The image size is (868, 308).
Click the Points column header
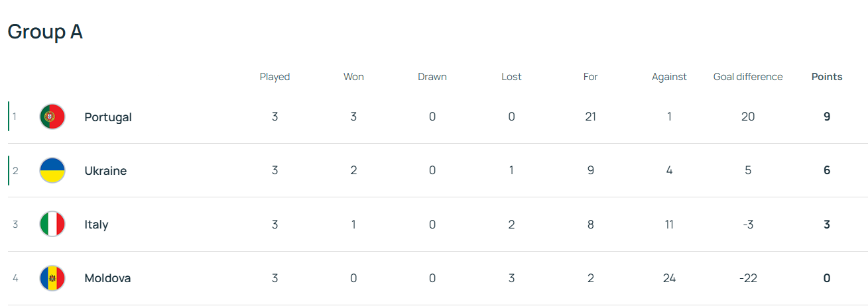pos(827,77)
